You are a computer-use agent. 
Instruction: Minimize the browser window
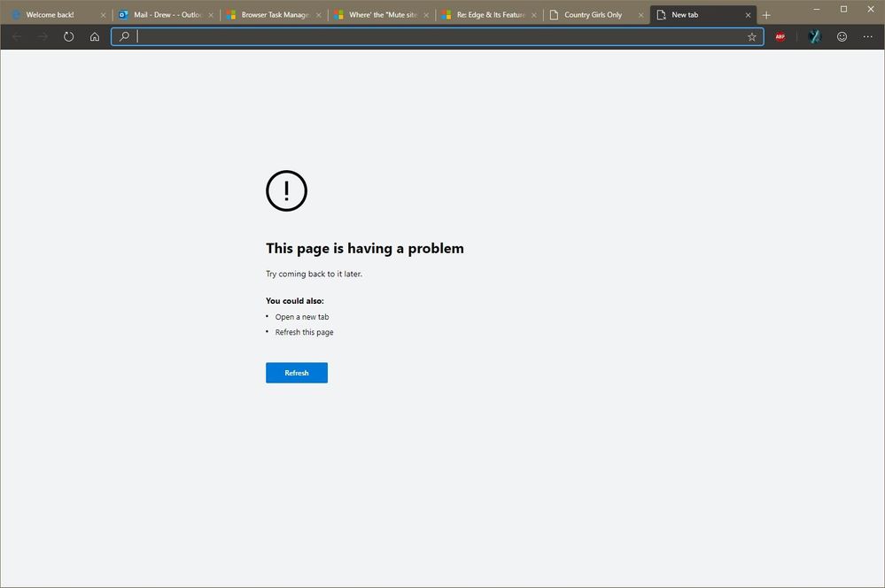[816, 9]
